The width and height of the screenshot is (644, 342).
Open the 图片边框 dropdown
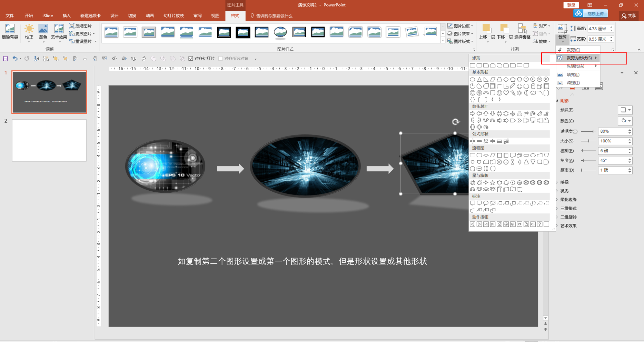(460, 26)
